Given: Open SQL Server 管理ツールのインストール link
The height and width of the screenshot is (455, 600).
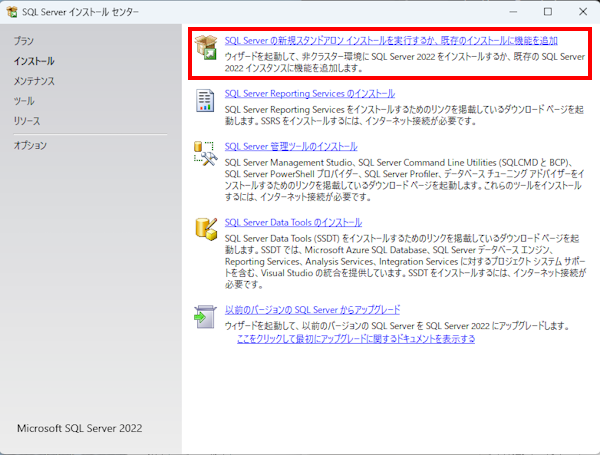Looking at the screenshot, I should 291,147.
